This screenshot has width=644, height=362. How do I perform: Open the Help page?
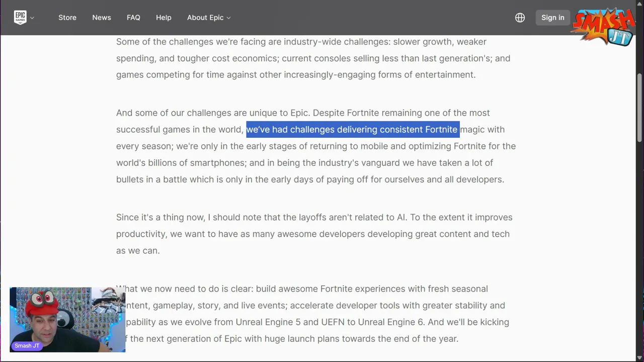tap(164, 18)
